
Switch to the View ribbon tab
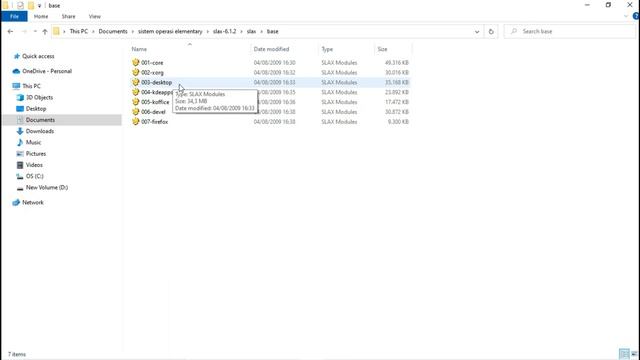click(x=94, y=16)
